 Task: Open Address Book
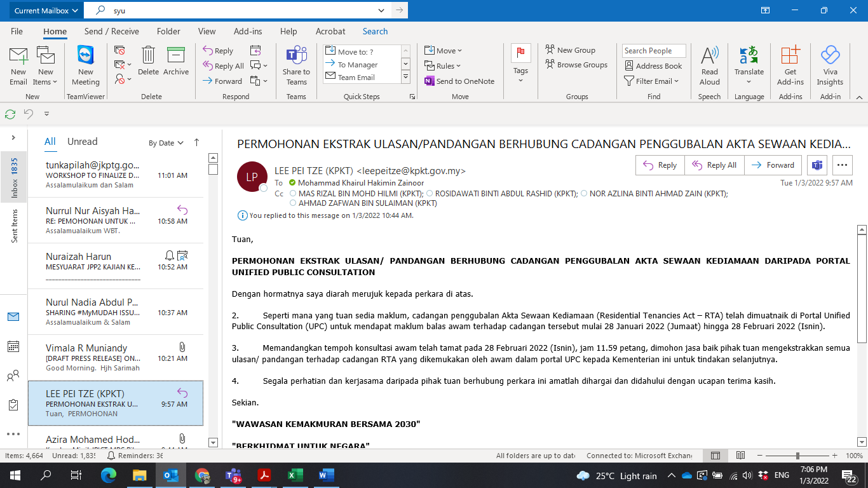653,66
